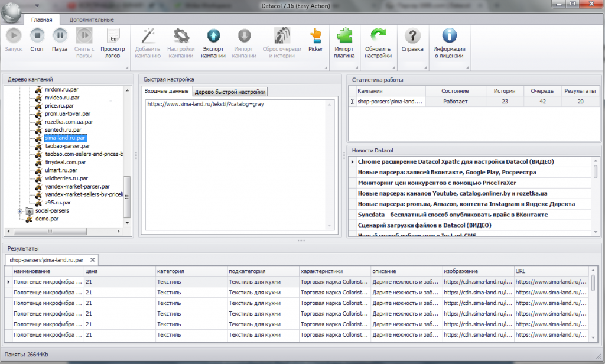Sort results by the цена column header
605x364 pixels.
pos(118,271)
